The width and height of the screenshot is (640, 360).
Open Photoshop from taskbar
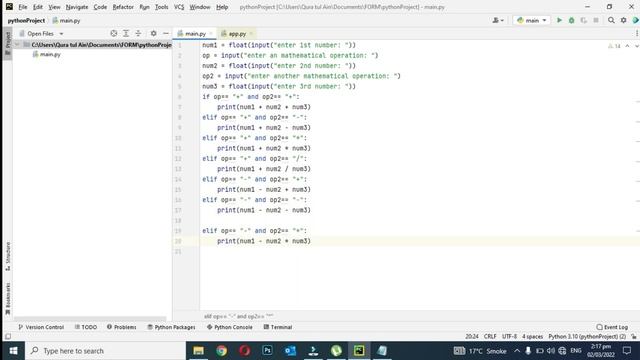coord(267,351)
